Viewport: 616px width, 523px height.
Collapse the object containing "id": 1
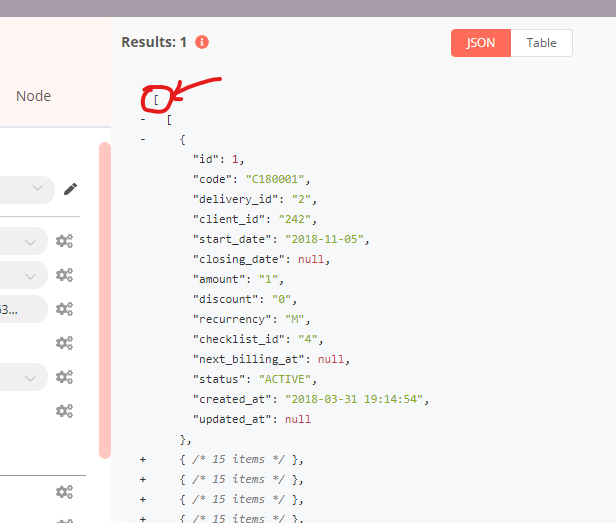[143, 139]
